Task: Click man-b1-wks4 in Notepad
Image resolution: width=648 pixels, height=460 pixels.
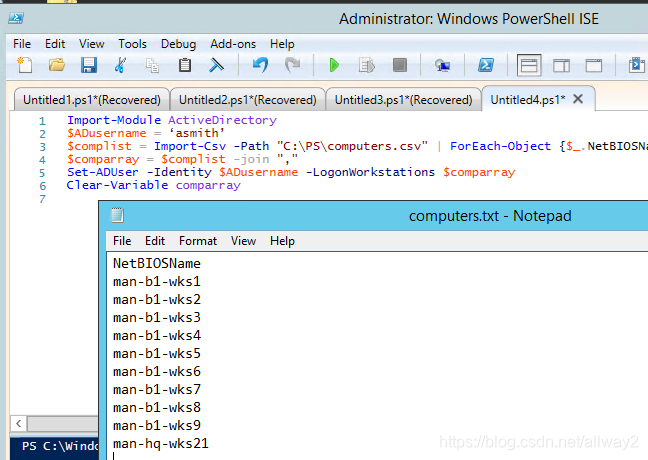Action: (157, 335)
